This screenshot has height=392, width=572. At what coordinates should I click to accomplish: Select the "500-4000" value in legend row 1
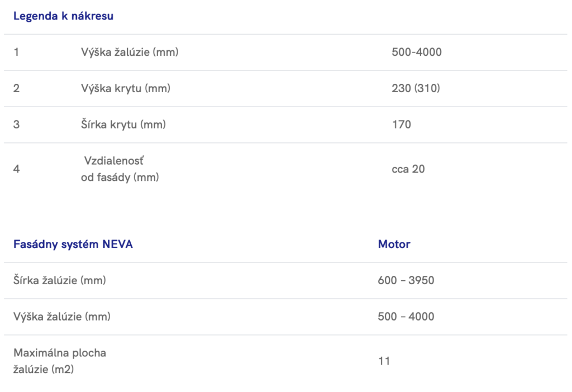(x=417, y=52)
